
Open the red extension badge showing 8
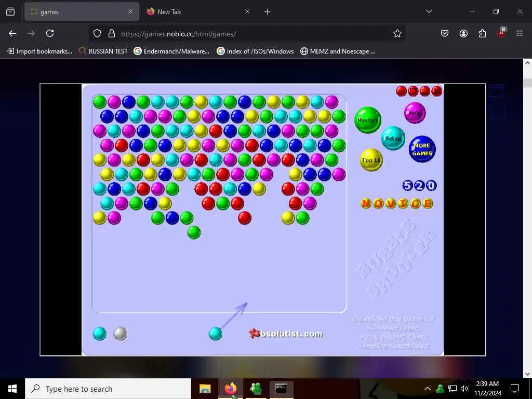pos(501,33)
